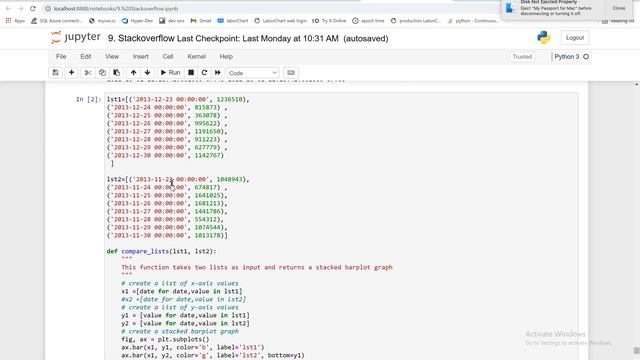Paste cells below icon
The image size is (640, 360).
click(117, 73)
